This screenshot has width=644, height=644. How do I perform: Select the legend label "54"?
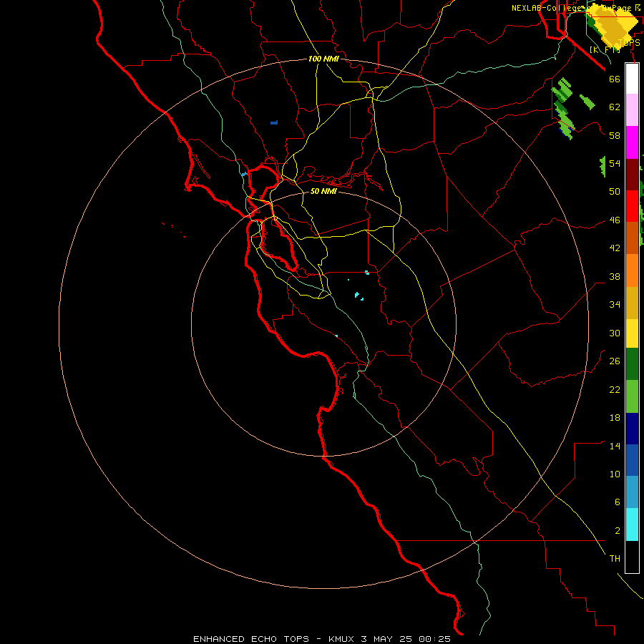[615, 163]
